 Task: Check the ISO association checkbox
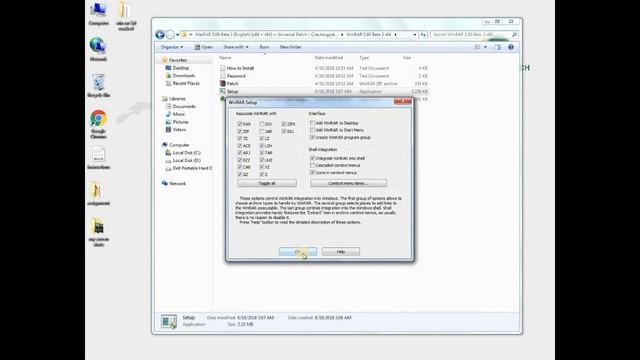point(262,124)
